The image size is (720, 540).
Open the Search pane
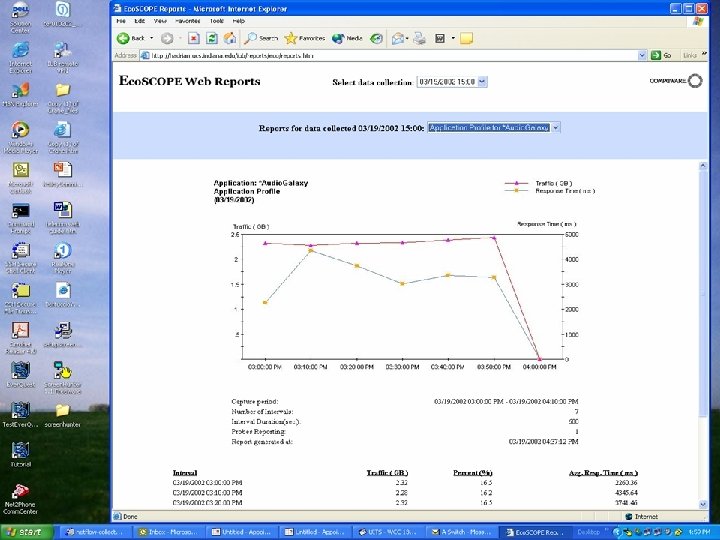(261, 39)
